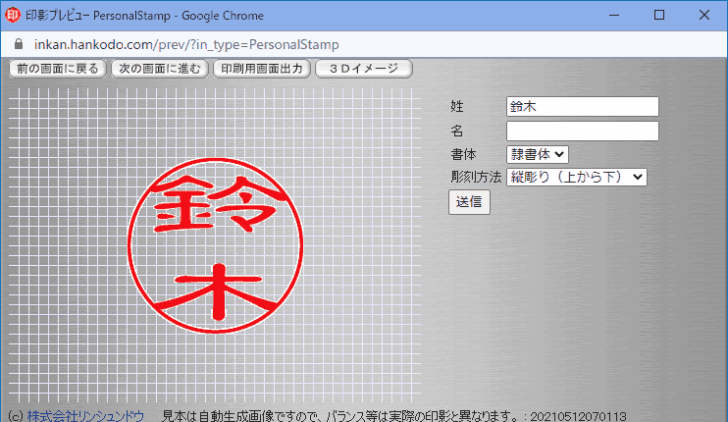Maximize the Chrome preview window

tap(659, 16)
